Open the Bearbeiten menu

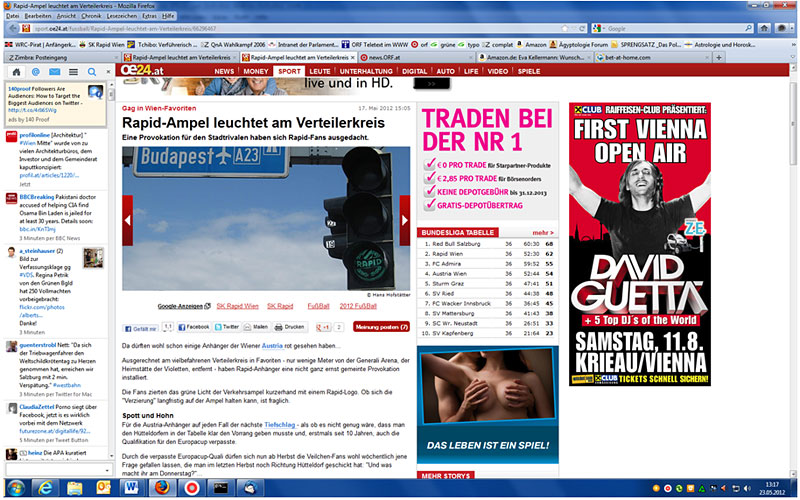[x=38, y=16]
